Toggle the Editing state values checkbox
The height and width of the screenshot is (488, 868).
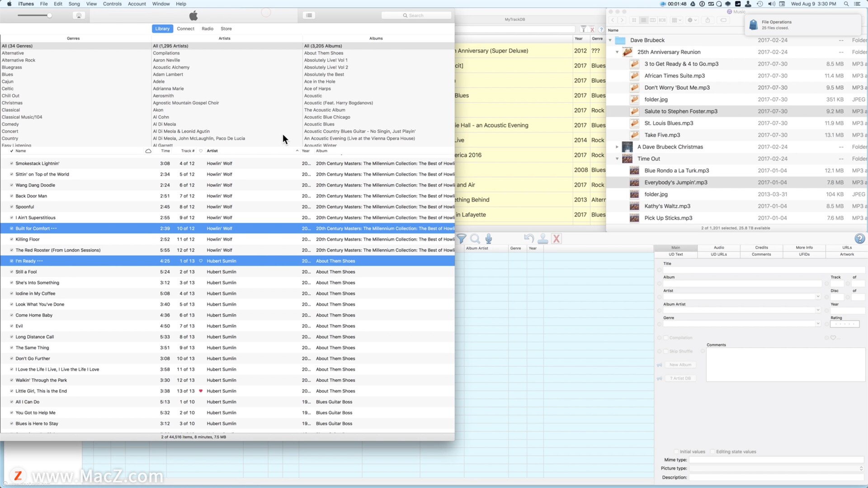pos(712,451)
